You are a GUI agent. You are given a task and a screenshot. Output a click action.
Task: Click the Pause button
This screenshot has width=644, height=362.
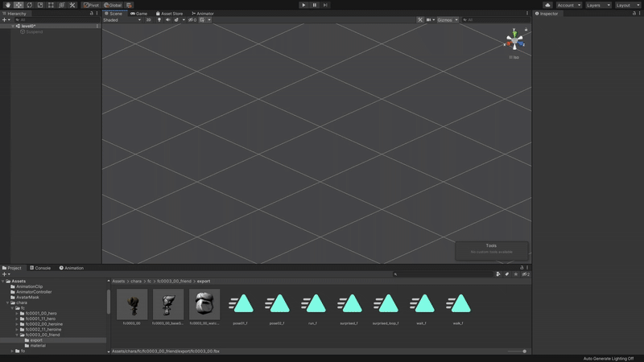(315, 5)
